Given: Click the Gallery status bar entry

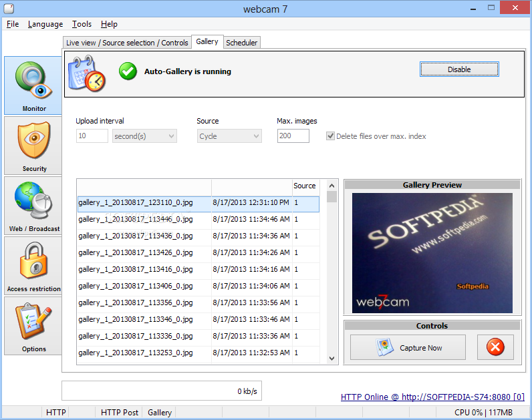Looking at the screenshot, I should [160, 413].
